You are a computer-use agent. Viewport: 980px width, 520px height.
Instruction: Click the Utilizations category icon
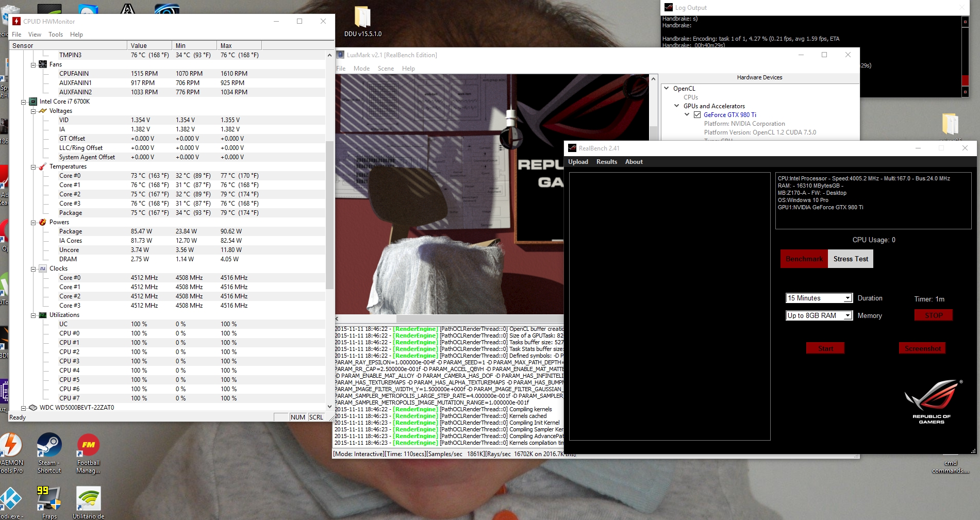click(43, 315)
